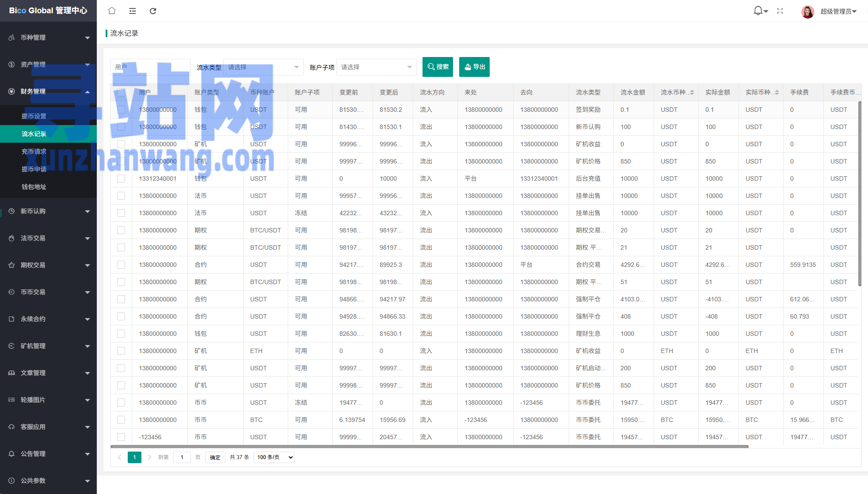Open the 流水类型 dropdown selector
868x494 pixels.
[x=263, y=67]
